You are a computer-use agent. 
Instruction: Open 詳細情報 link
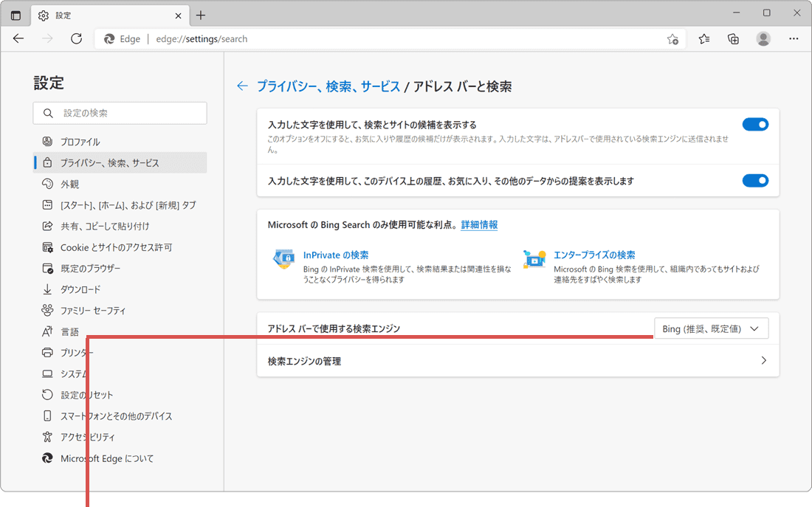pyautogui.click(x=479, y=225)
